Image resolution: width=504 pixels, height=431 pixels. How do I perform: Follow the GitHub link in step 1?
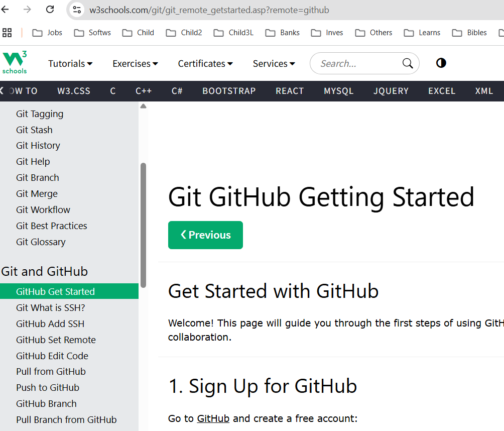coord(213,418)
